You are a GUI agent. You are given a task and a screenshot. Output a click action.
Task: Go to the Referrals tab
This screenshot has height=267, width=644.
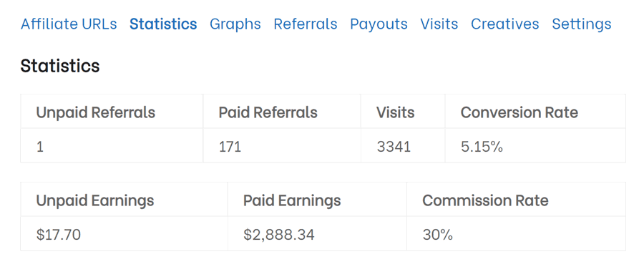[305, 24]
